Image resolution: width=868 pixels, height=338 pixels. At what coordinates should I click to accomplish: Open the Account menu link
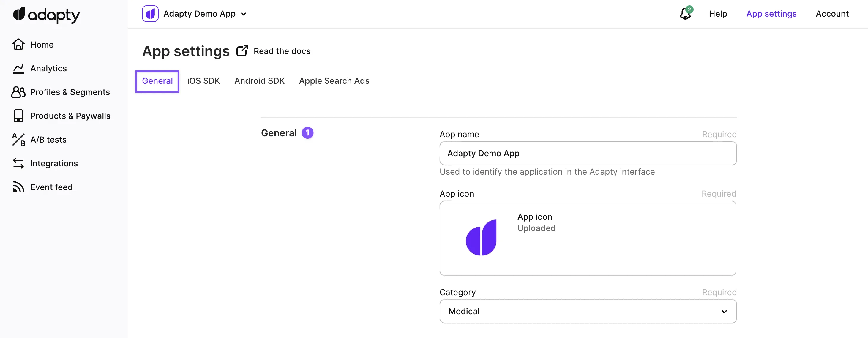pyautogui.click(x=832, y=14)
